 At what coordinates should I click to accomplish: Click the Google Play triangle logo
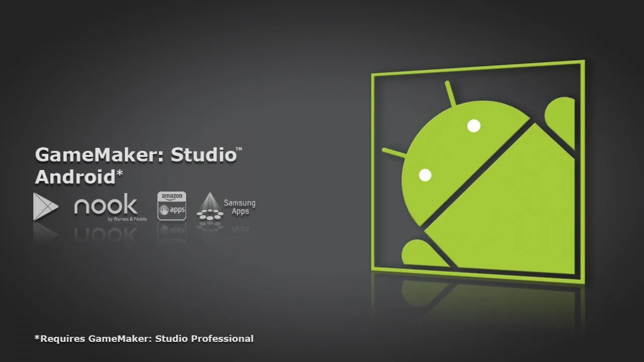(x=46, y=207)
